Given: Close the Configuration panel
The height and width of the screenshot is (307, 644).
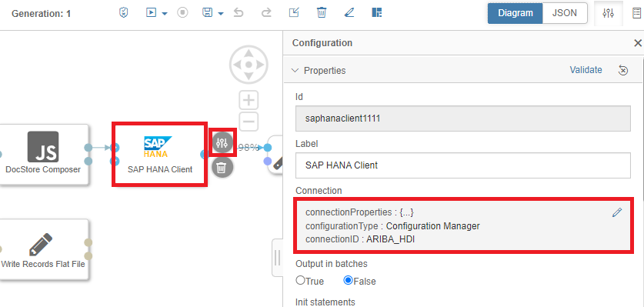Looking at the screenshot, I should (637, 43).
